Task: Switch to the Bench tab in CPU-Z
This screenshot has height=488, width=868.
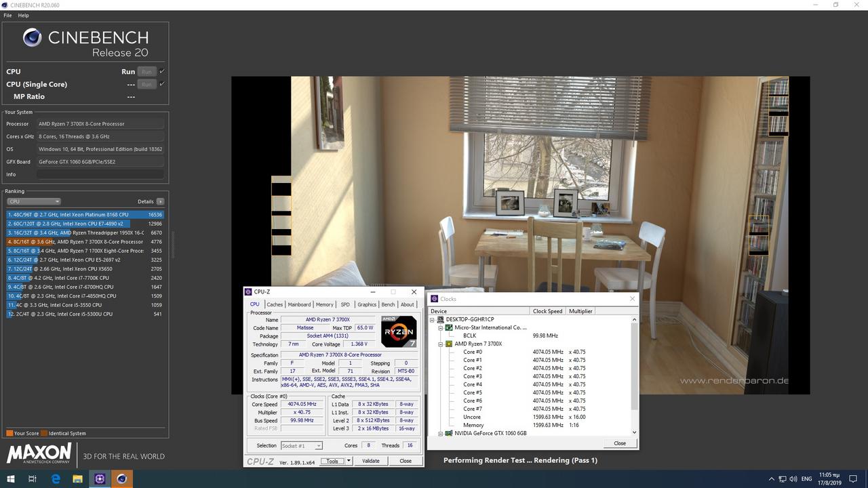Action: (388, 304)
